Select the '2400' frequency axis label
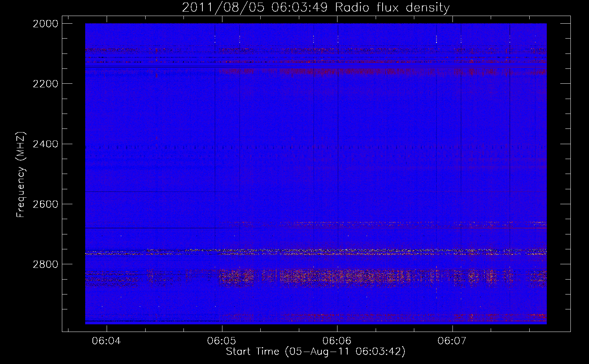 (46, 144)
